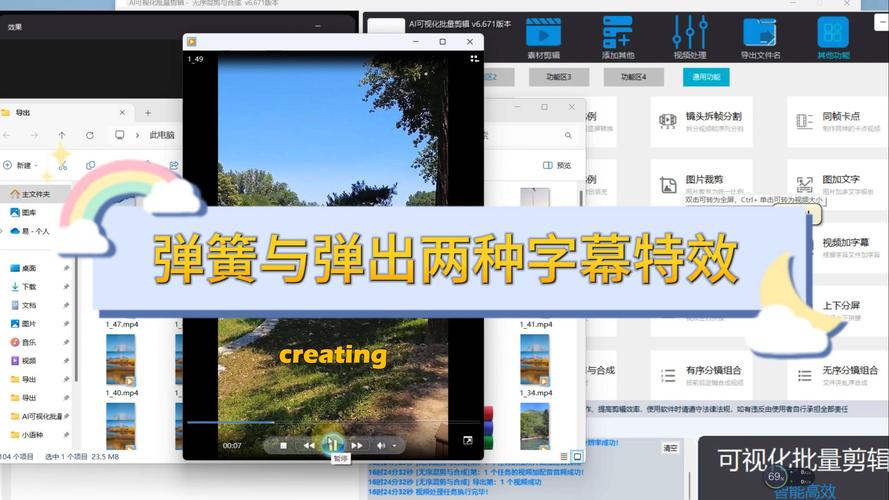Image resolution: width=889 pixels, height=500 pixels.
Task: Open the 添加其他 toolbar icon
Action: pos(617,33)
